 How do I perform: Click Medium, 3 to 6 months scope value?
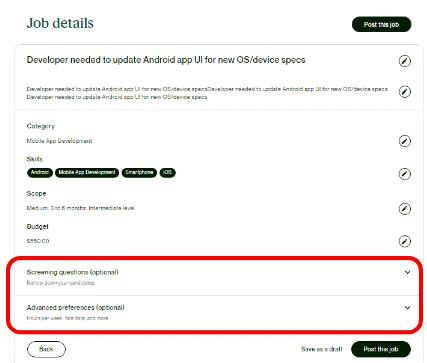point(81,208)
